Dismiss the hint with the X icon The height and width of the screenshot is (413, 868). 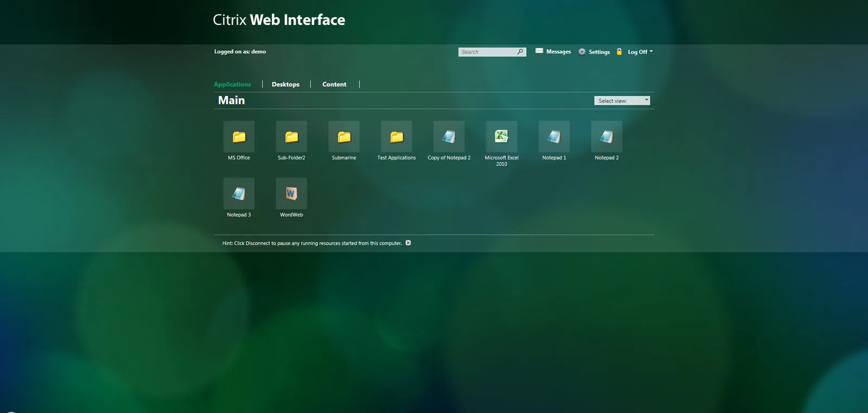click(408, 243)
